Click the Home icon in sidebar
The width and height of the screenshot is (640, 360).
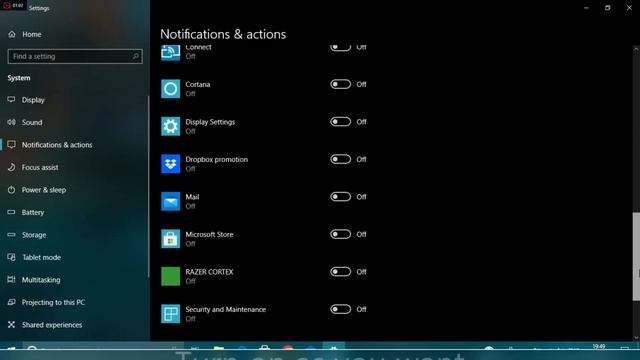coord(12,34)
